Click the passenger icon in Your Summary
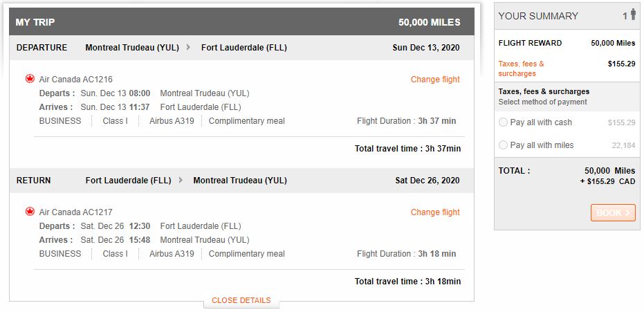 click(x=632, y=15)
